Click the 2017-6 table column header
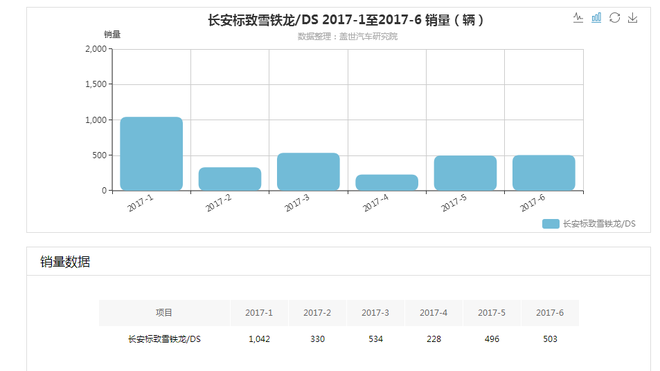 (550, 313)
